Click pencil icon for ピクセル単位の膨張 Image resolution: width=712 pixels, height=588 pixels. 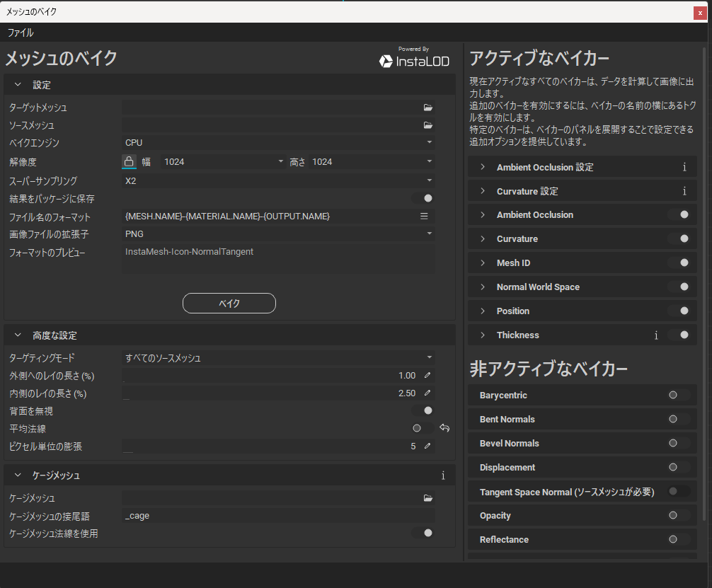(427, 446)
